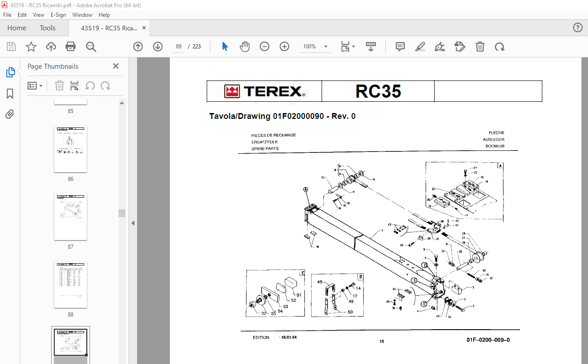Screen dimensions: 588x364
Task: Save the file with the floppy disk icon
Action: (11, 47)
